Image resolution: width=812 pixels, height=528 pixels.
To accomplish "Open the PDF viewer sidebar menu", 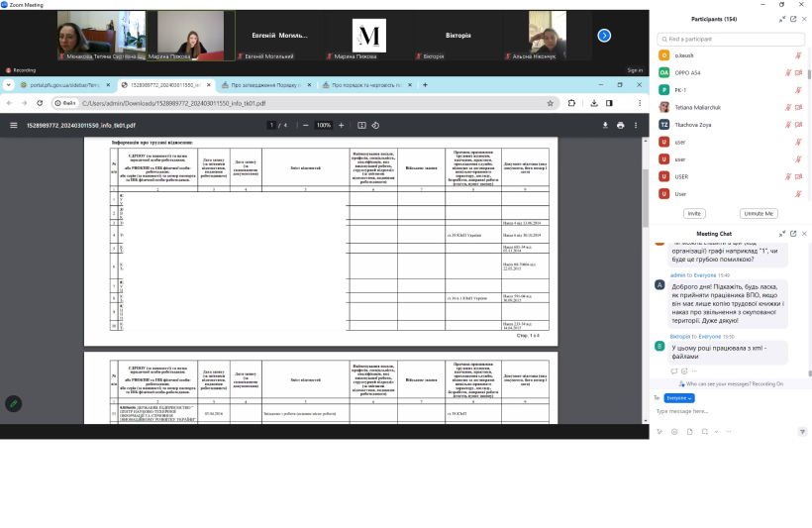I will (x=14, y=126).
